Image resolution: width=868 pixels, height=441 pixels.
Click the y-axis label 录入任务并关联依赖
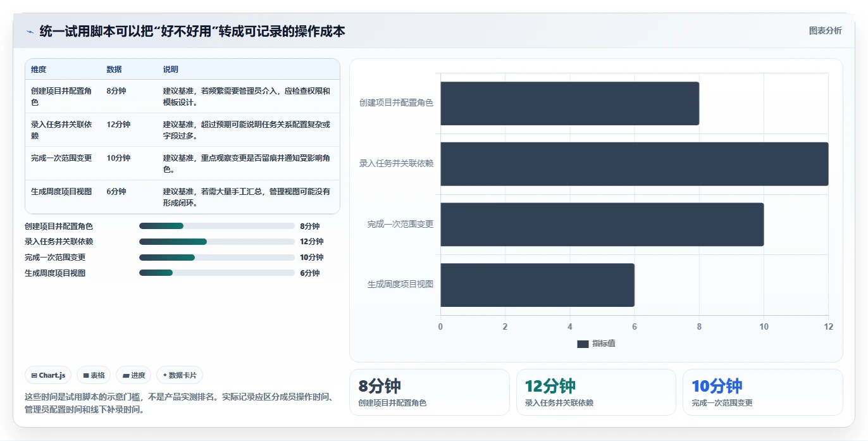[x=396, y=163]
